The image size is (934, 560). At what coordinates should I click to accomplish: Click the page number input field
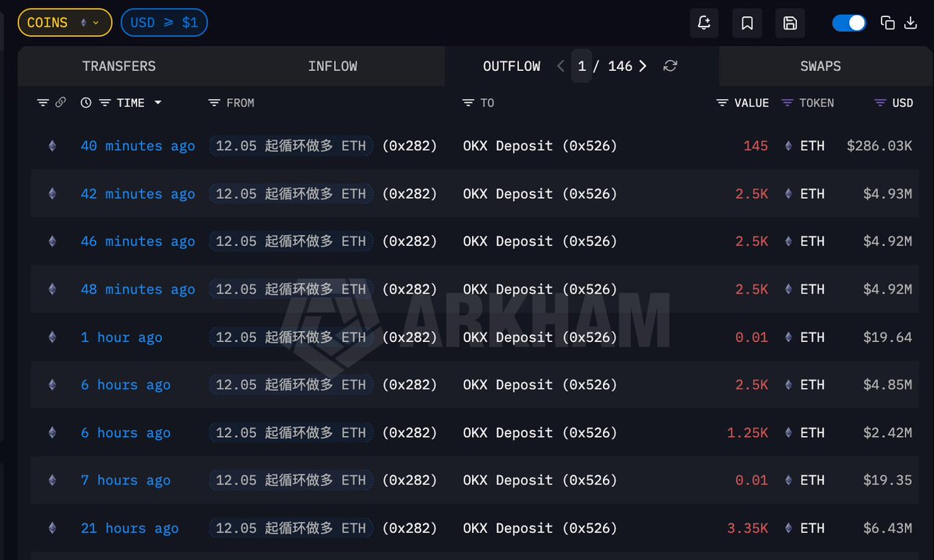tap(582, 66)
